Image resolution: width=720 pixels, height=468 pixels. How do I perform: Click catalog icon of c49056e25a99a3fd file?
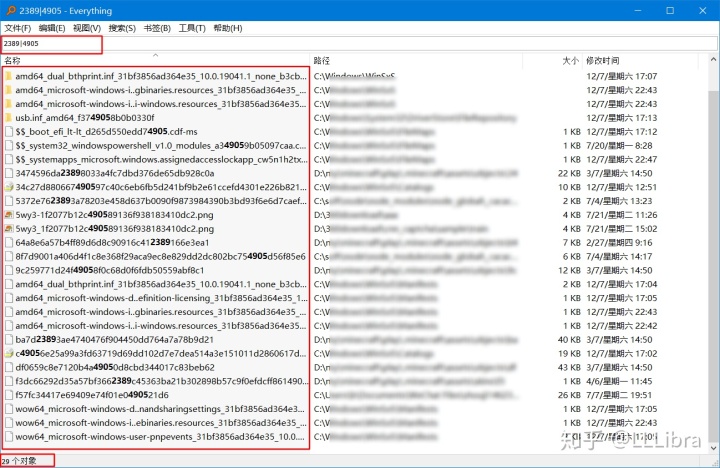(9, 354)
